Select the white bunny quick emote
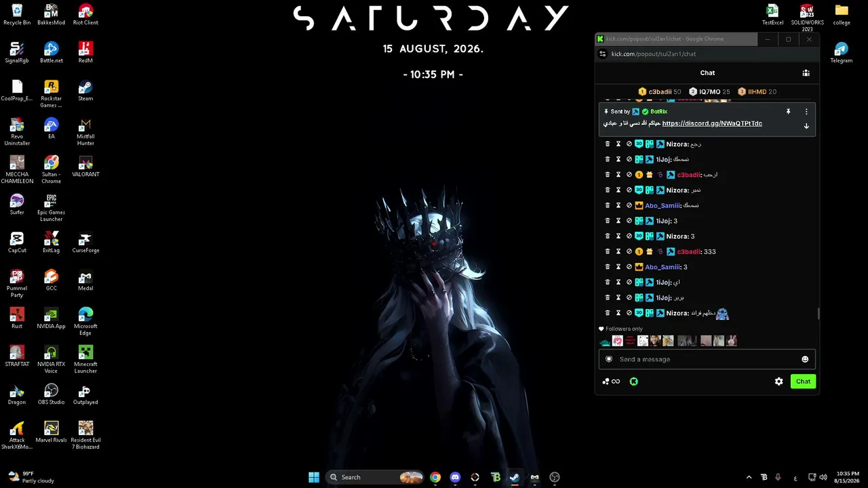The height and width of the screenshot is (488, 868). point(732,341)
